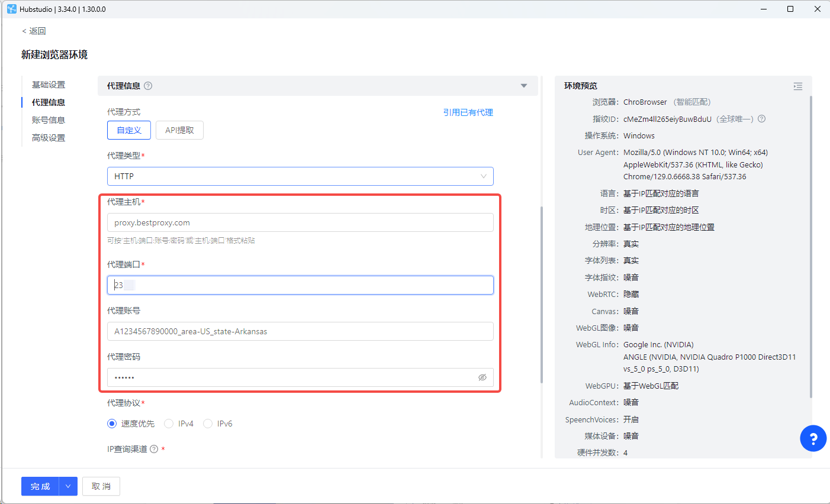Click the help icon next to 指纹ID
830x504 pixels.
tap(762, 119)
